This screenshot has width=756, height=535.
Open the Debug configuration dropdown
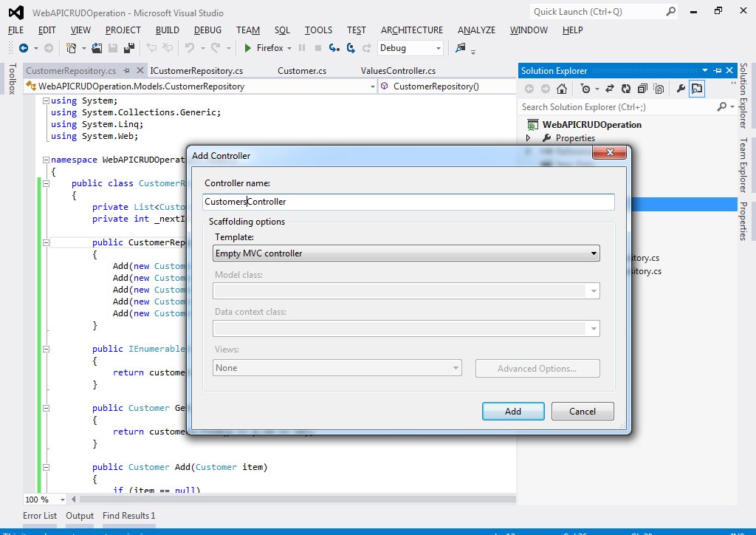[437, 47]
